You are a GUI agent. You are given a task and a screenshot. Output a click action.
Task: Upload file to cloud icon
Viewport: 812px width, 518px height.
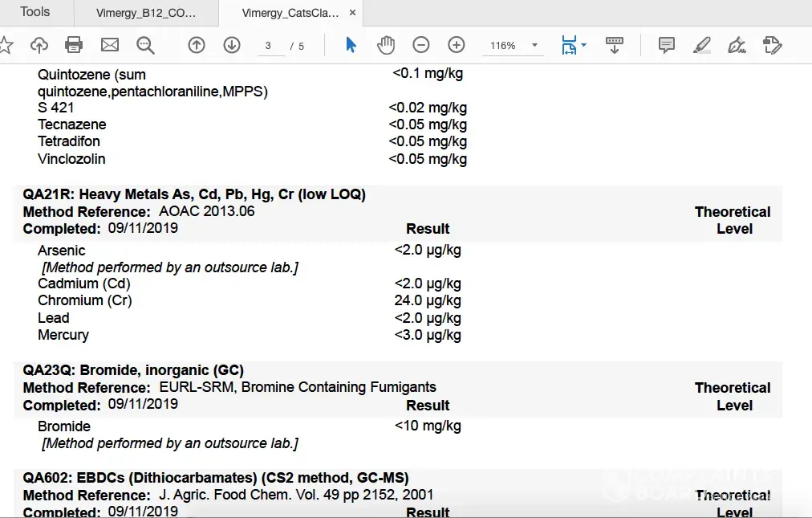point(39,45)
